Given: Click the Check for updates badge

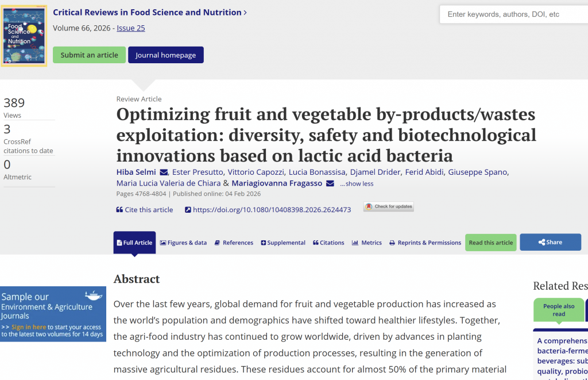Looking at the screenshot, I should [389, 206].
